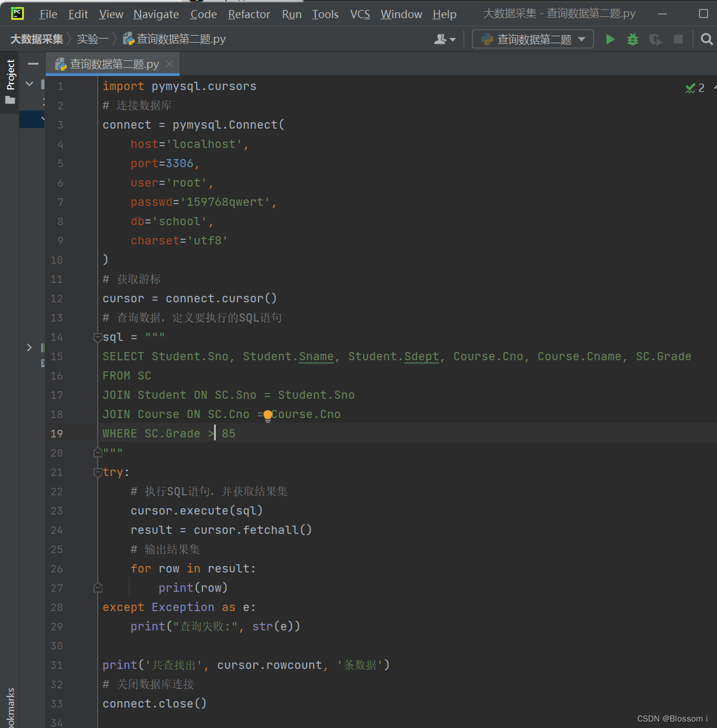This screenshot has height=728, width=717.
Task: Click line number 19 in the gutter
Action: tap(56, 433)
